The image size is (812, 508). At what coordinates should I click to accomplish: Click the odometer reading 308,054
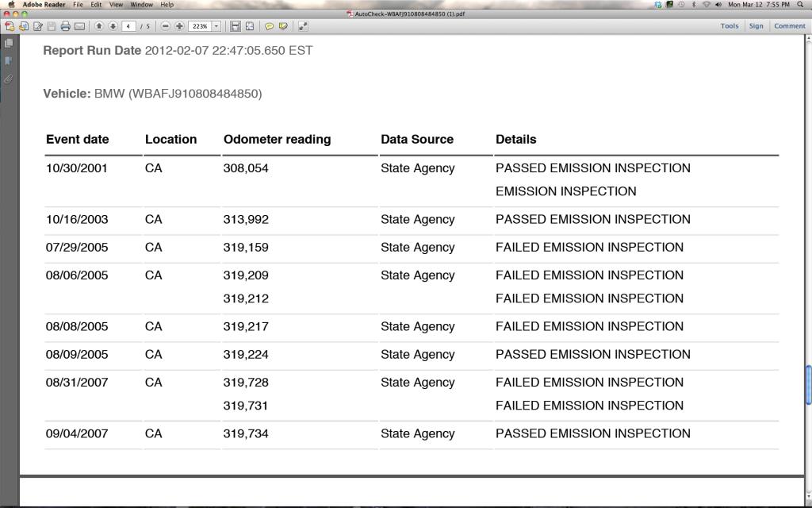[x=246, y=168]
